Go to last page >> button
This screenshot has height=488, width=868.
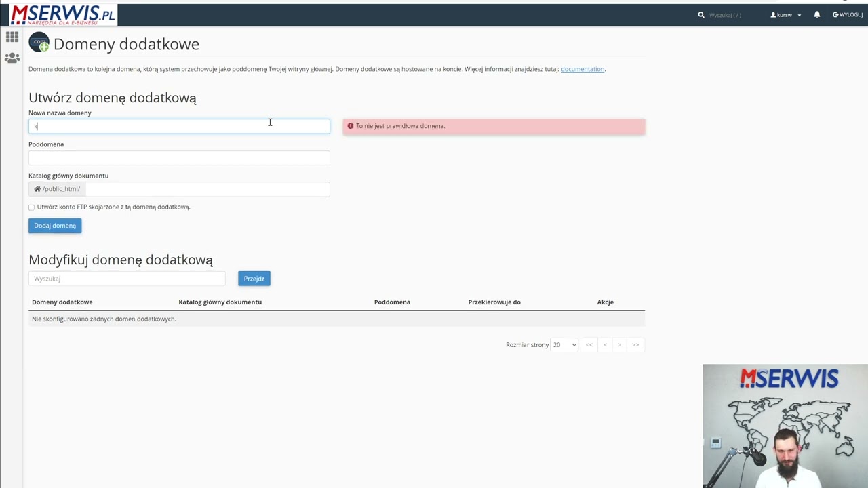point(635,345)
